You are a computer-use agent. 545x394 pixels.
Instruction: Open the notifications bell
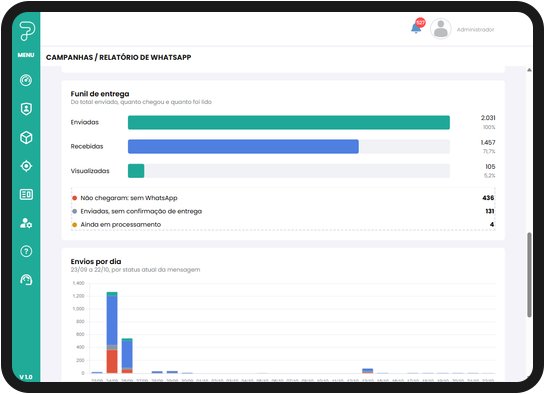click(x=416, y=28)
